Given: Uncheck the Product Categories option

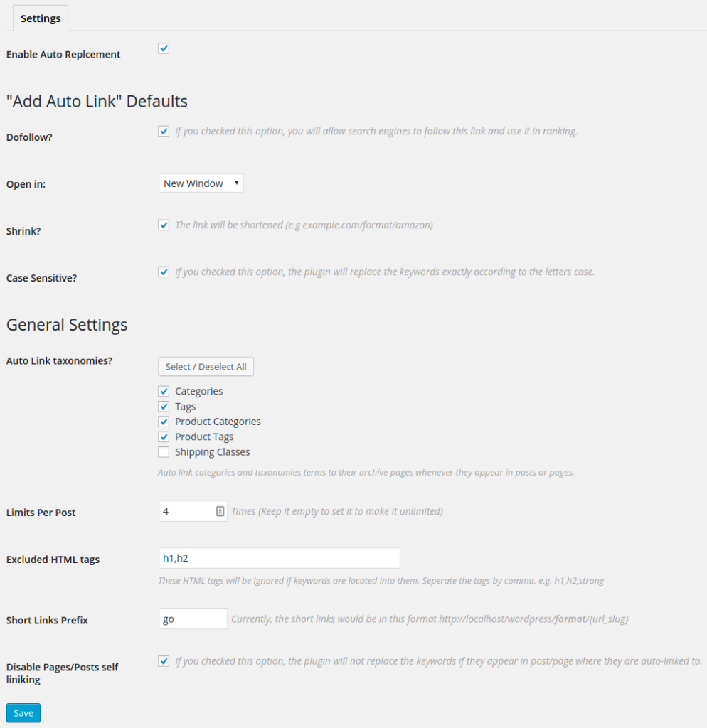Looking at the screenshot, I should [164, 421].
